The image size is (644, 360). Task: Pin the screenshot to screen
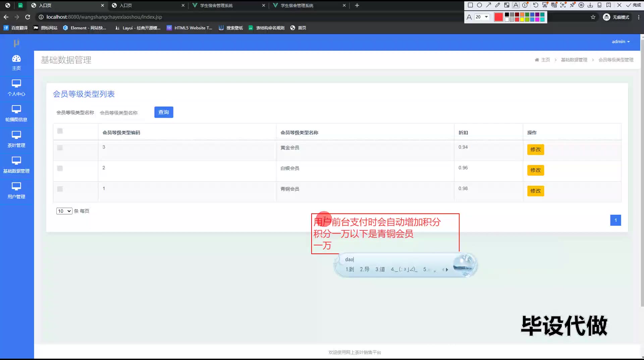[572, 5]
